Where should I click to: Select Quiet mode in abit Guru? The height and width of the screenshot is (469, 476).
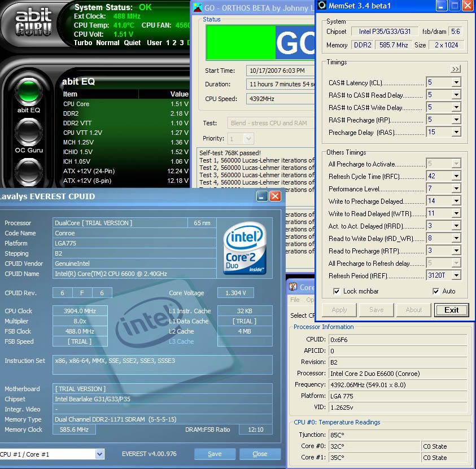132,43
